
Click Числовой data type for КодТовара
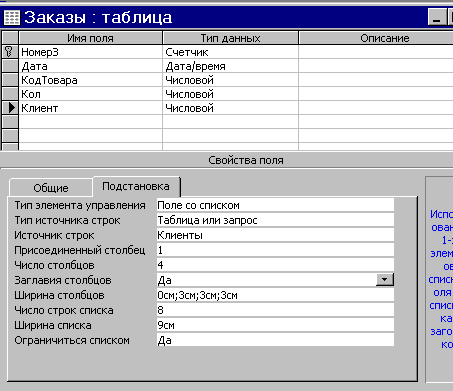tap(230, 80)
